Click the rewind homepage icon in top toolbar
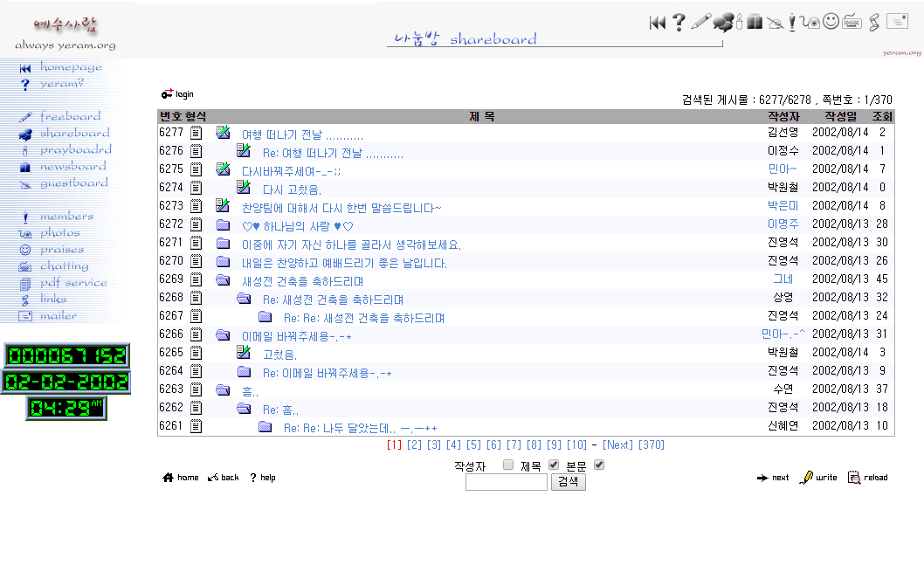Screen dimensions: 924x565 coord(658,23)
